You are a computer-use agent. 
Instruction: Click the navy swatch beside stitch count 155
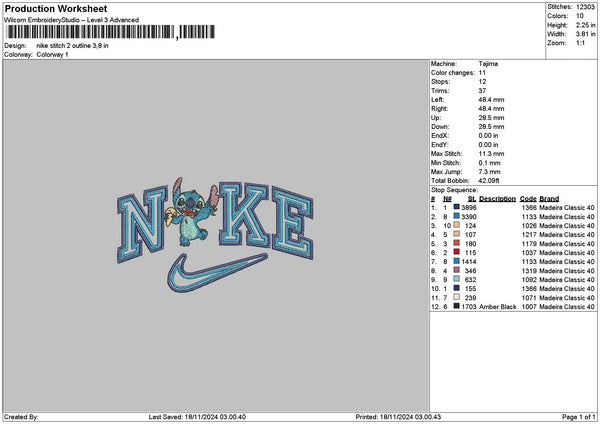click(x=457, y=288)
